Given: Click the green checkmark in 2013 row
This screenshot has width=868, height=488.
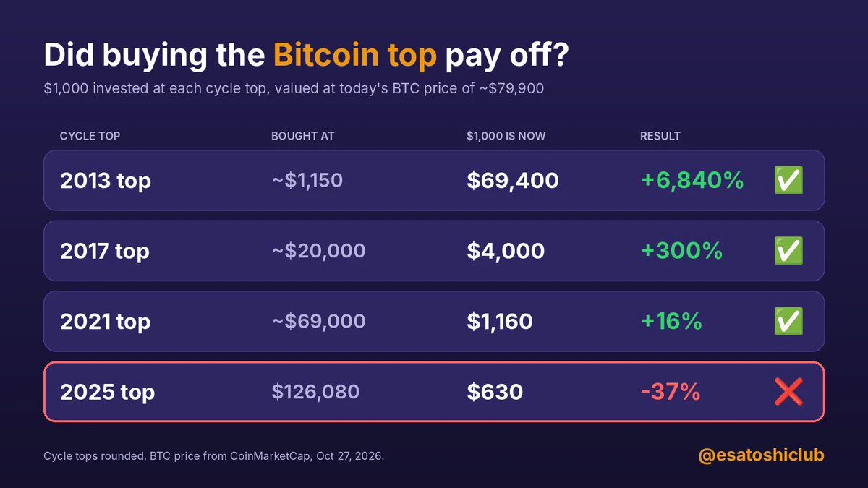Looking at the screenshot, I should point(788,180).
